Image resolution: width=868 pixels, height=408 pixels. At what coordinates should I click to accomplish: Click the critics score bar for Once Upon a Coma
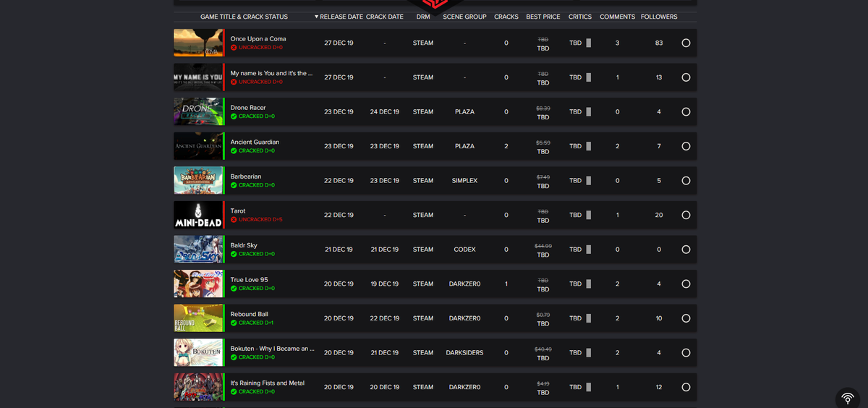click(x=589, y=43)
